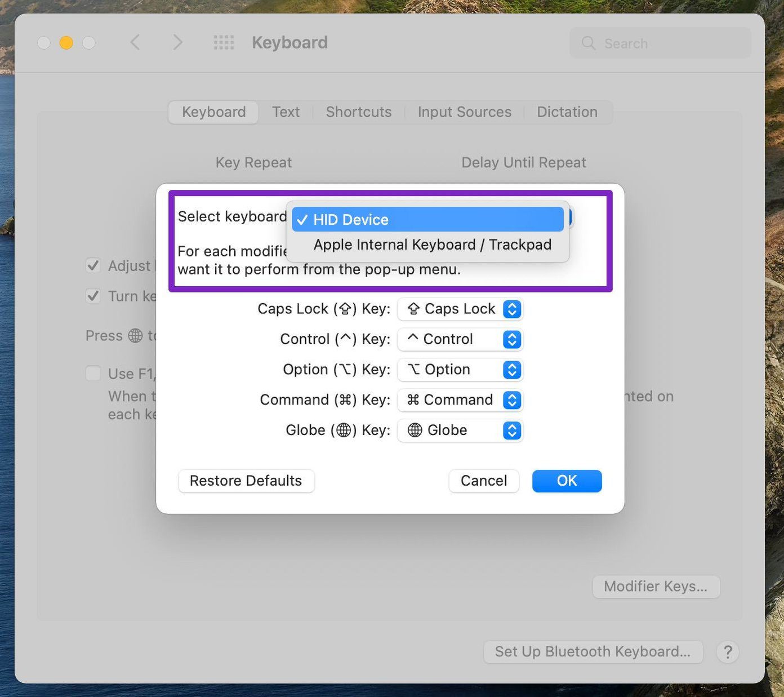Open the Caps Lock key dropdown
The height and width of the screenshot is (697, 784).
click(x=460, y=309)
